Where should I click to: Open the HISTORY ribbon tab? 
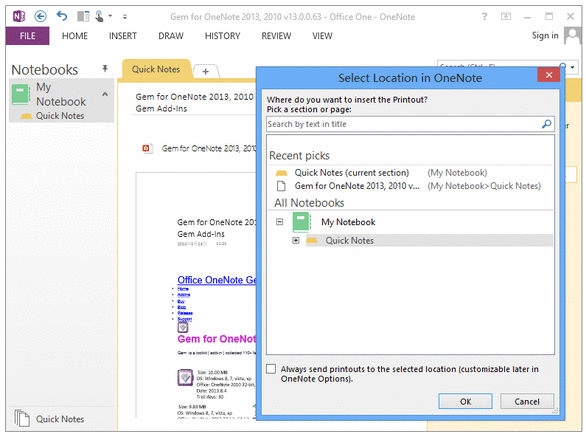tap(222, 36)
